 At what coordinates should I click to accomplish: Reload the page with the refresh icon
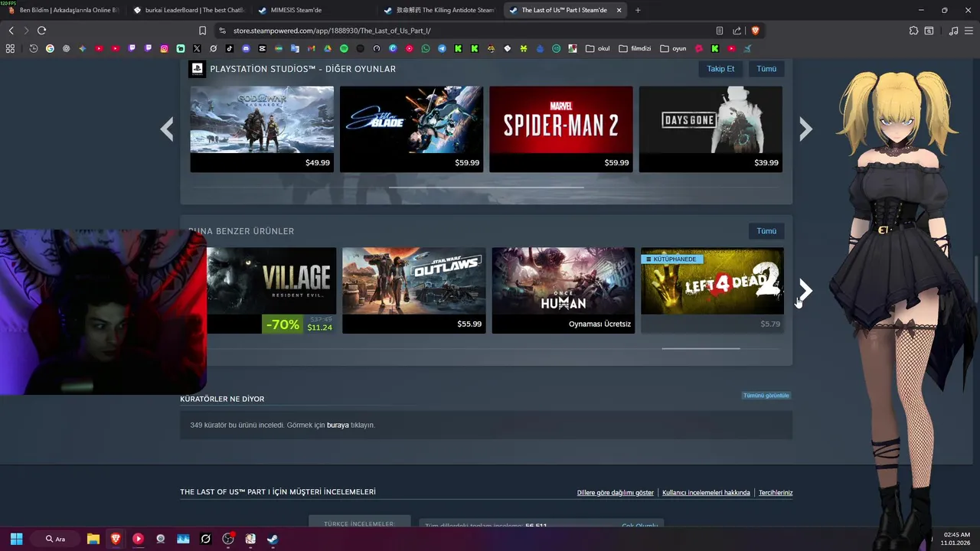41,31
